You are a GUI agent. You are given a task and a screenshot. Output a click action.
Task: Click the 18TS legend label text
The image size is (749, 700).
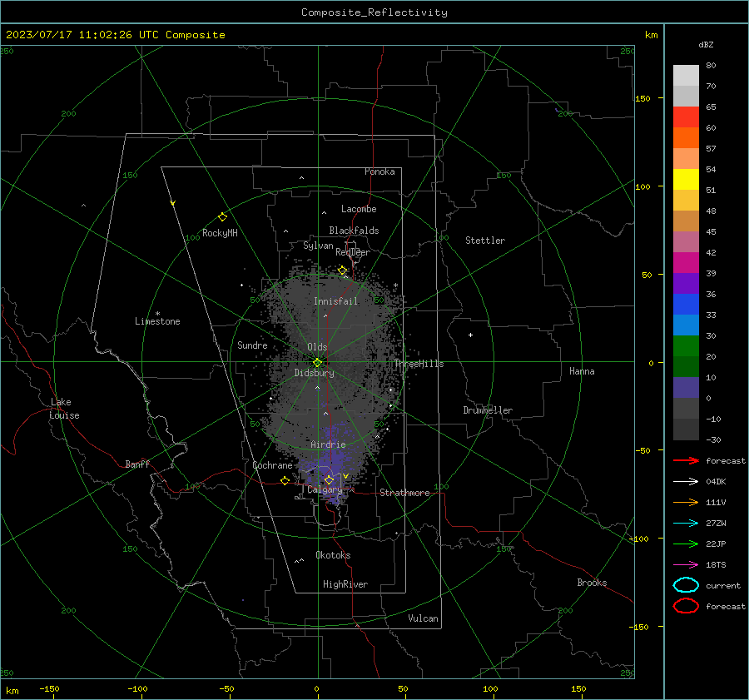pyautogui.click(x=716, y=565)
